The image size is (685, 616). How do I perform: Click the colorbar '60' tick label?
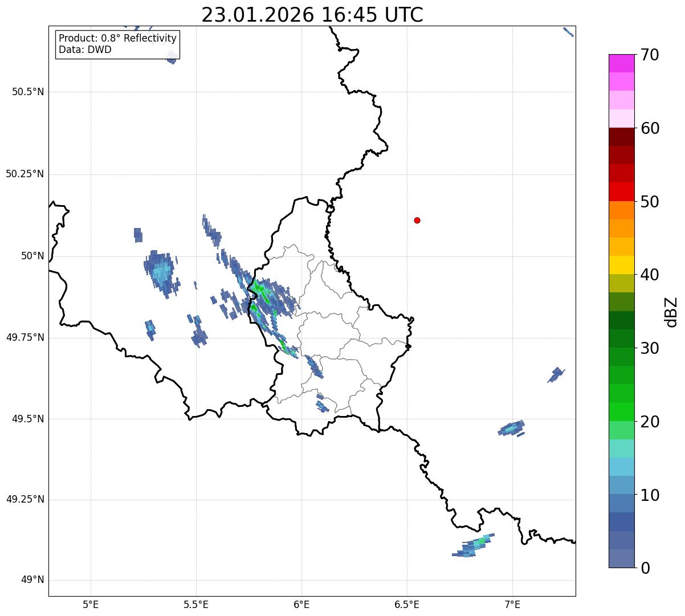pyautogui.click(x=650, y=128)
